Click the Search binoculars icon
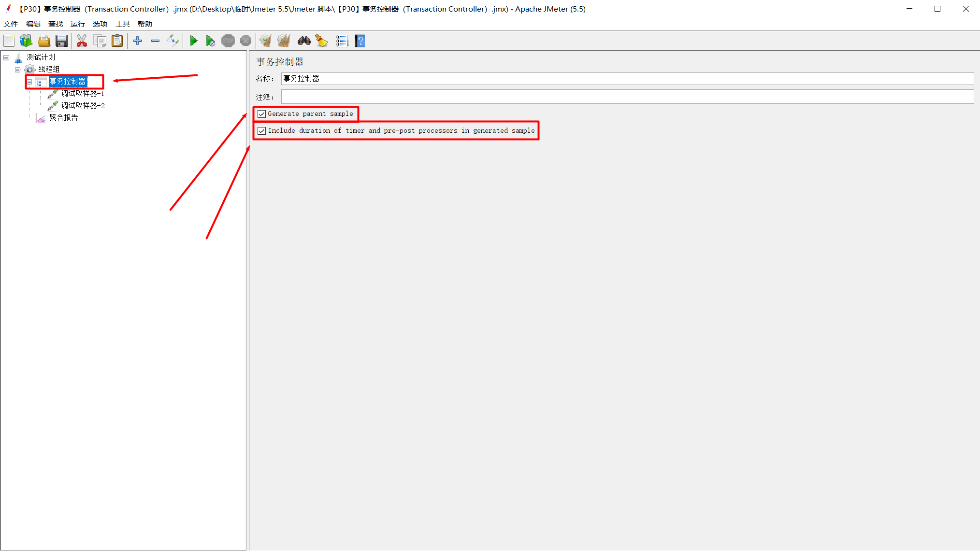 304,41
